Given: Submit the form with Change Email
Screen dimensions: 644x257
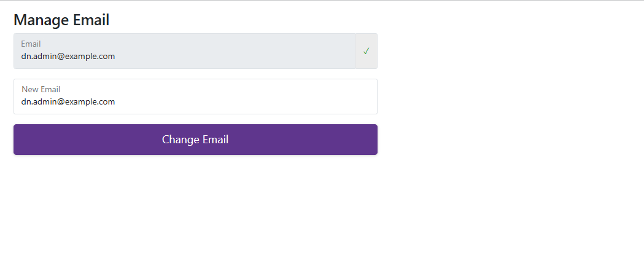Looking at the screenshot, I should click(x=195, y=140).
